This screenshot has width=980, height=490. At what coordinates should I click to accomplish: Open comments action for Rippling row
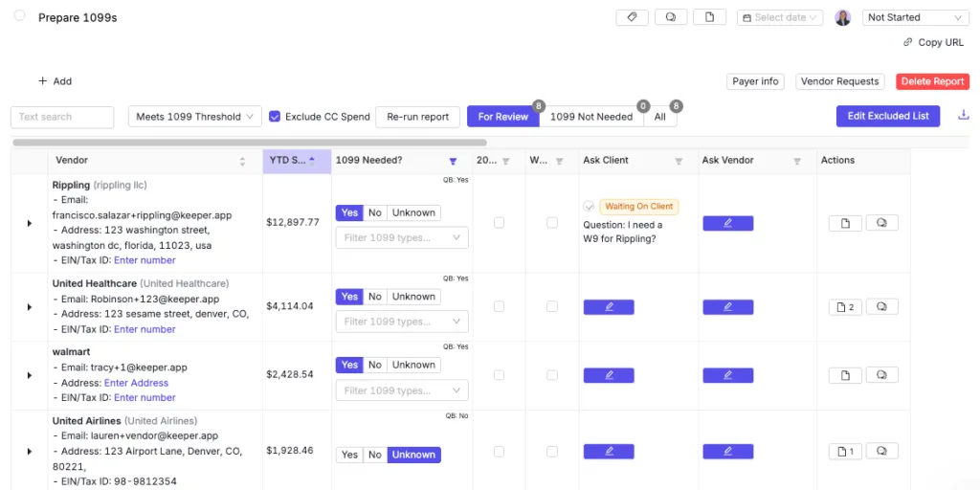pos(881,223)
